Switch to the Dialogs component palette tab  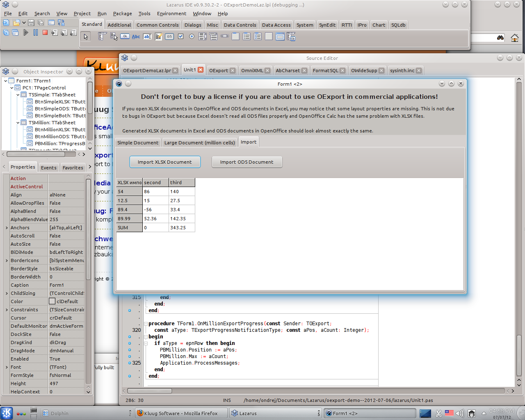coord(193,25)
